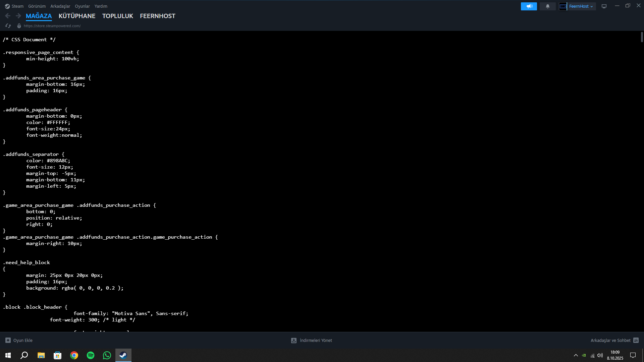The width and height of the screenshot is (644, 362).
Task: Click the store URL address field
Action: (x=52, y=26)
